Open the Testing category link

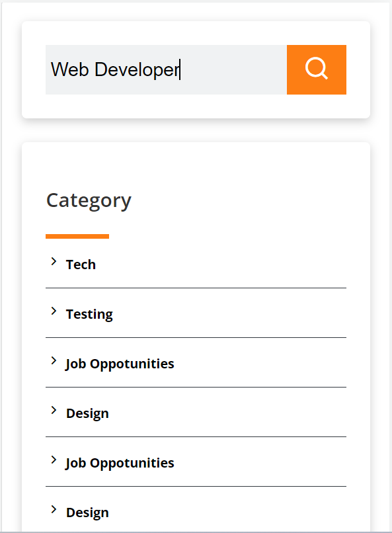pos(89,314)
